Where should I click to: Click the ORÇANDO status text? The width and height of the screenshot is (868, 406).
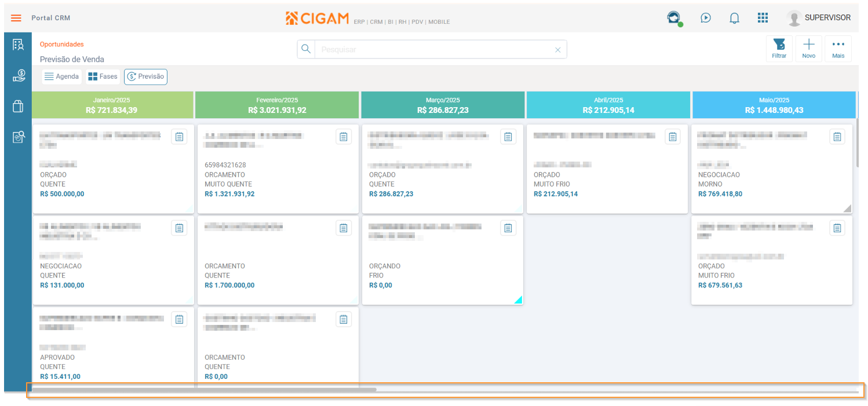click(x=385, y=266)
